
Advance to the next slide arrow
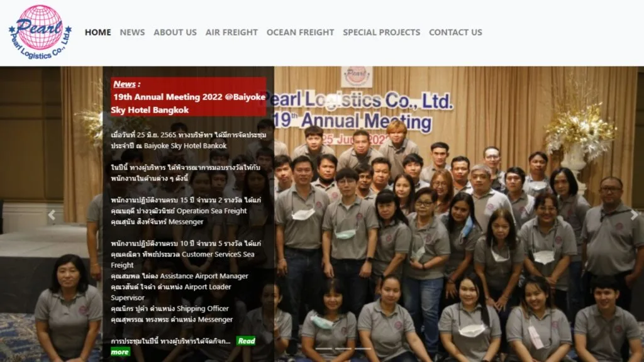click(634, 215)
